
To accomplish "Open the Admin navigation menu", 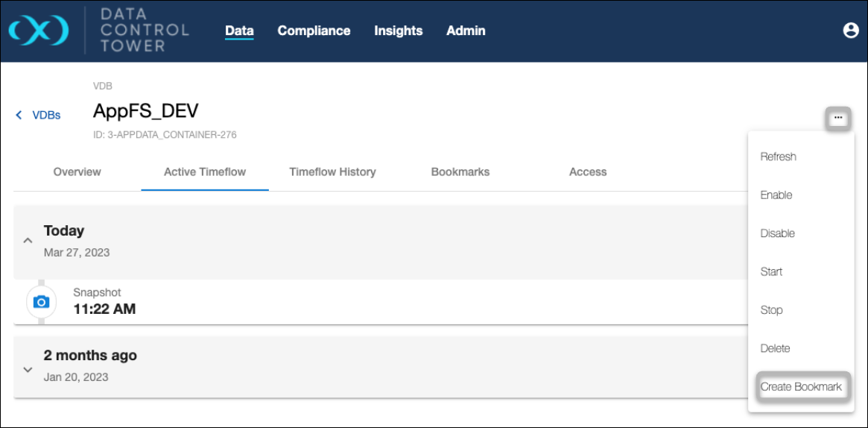I will pyautogui.click(x=466, y=31).
